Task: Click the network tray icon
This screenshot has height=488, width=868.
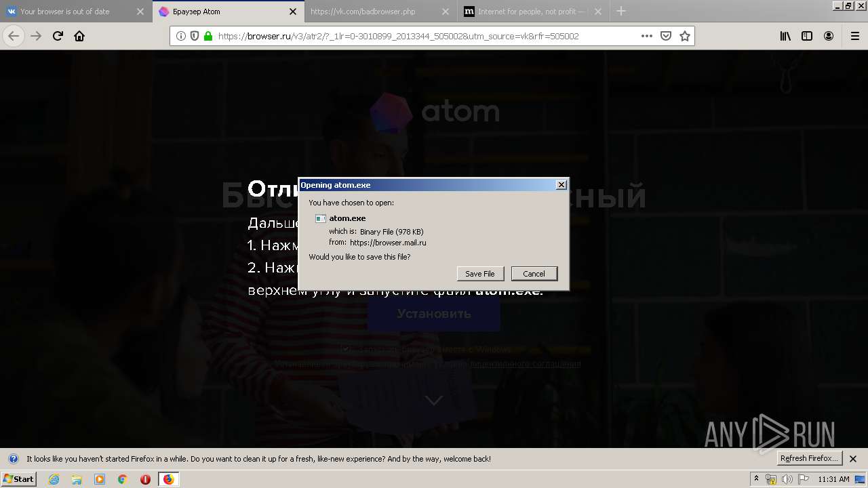Action: (x=771, y=479)
